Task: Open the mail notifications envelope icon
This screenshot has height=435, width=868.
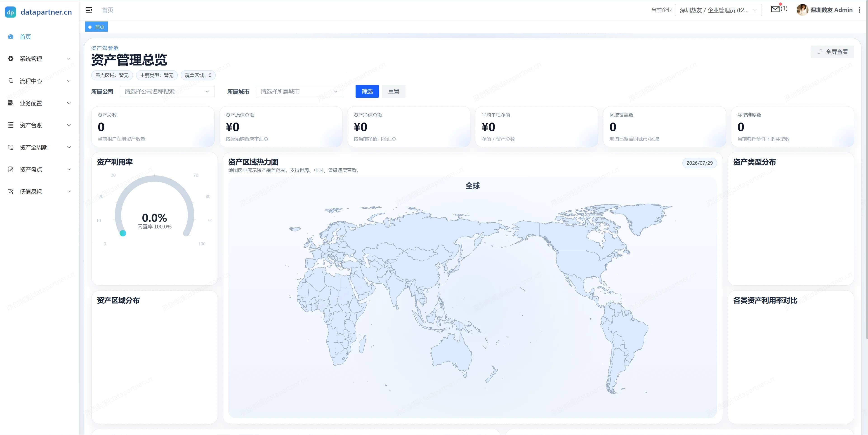Action: point(775,9)
